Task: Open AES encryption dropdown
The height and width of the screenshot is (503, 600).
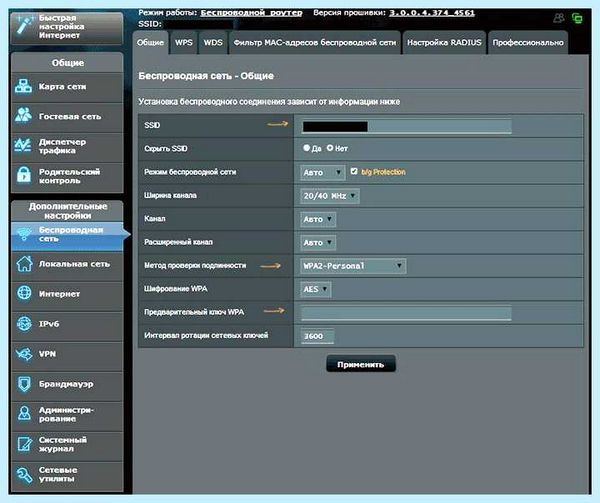Action: (315, 289)
